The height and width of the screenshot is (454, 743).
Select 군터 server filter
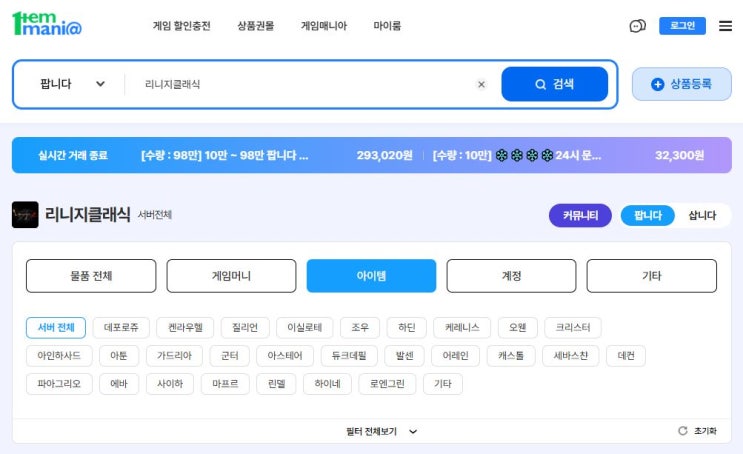[230, 356]
